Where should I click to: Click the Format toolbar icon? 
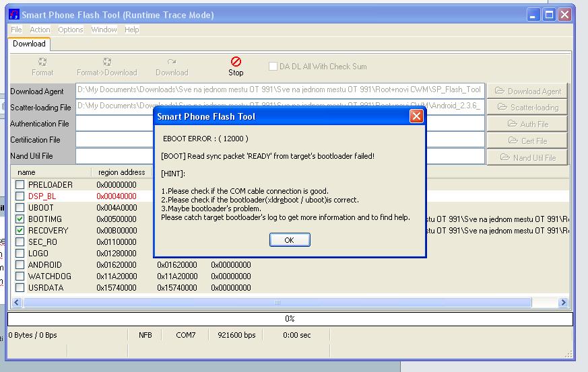(42, 62)
